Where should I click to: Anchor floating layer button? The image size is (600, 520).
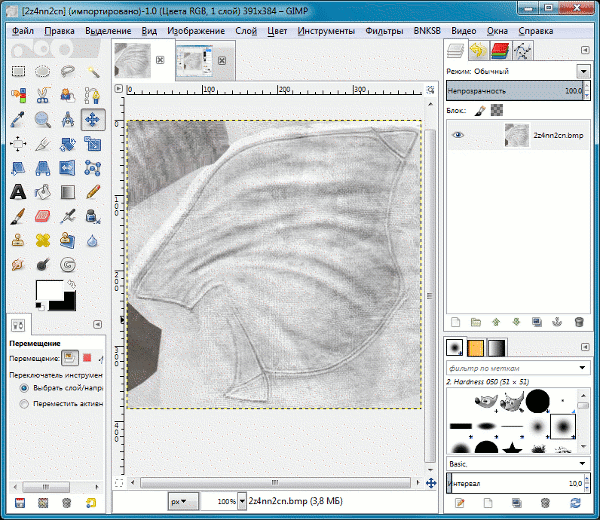(557, 322)
